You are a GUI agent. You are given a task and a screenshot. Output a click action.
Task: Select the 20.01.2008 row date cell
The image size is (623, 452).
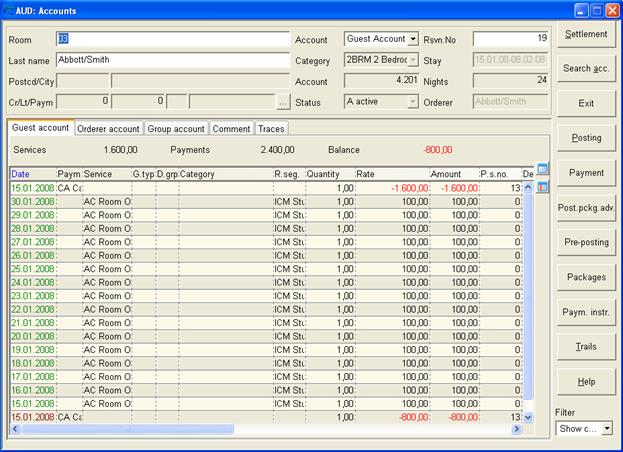click(x=33, y=336)
